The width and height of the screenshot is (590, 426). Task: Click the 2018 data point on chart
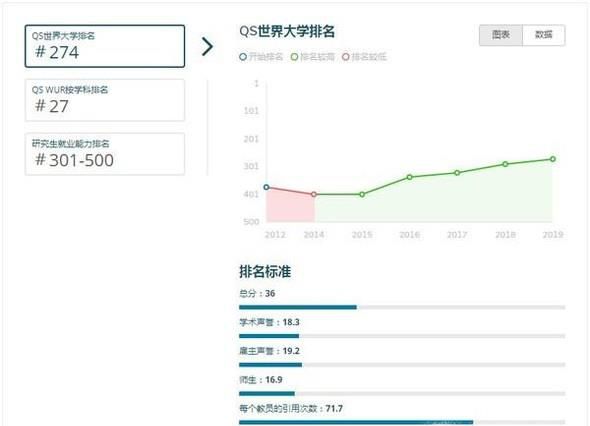point(505,164)
